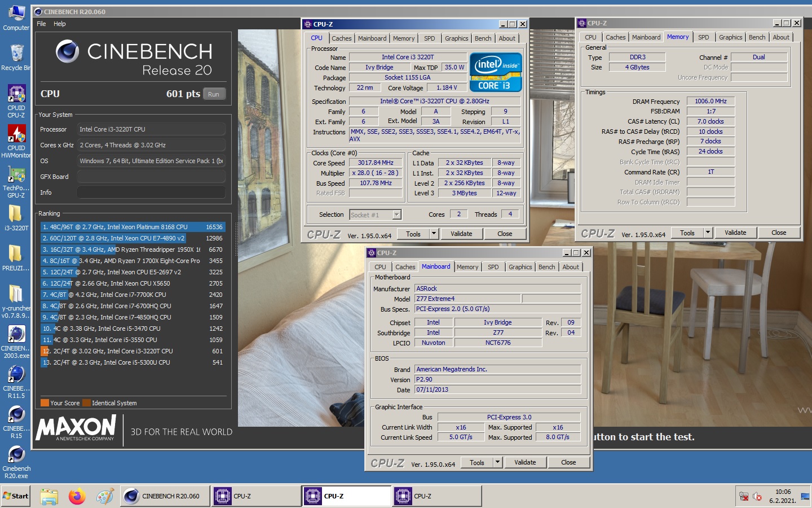812x508 pixels.
Task: Open the PREUZI desktop folder
Action: (16, 257)
